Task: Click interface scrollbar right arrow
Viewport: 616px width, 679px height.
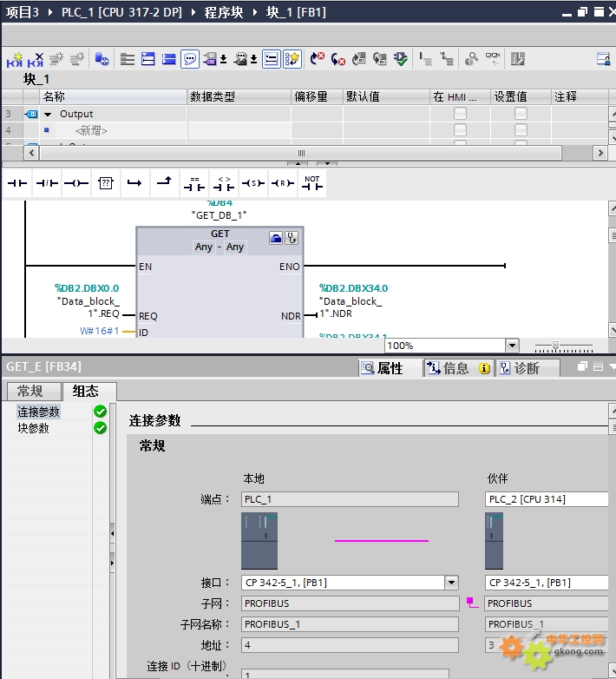Action: point(600,153)
